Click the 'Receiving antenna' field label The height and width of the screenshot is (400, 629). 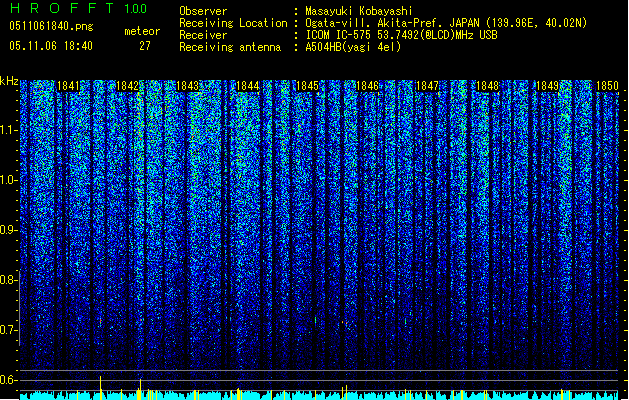[230, 47]
